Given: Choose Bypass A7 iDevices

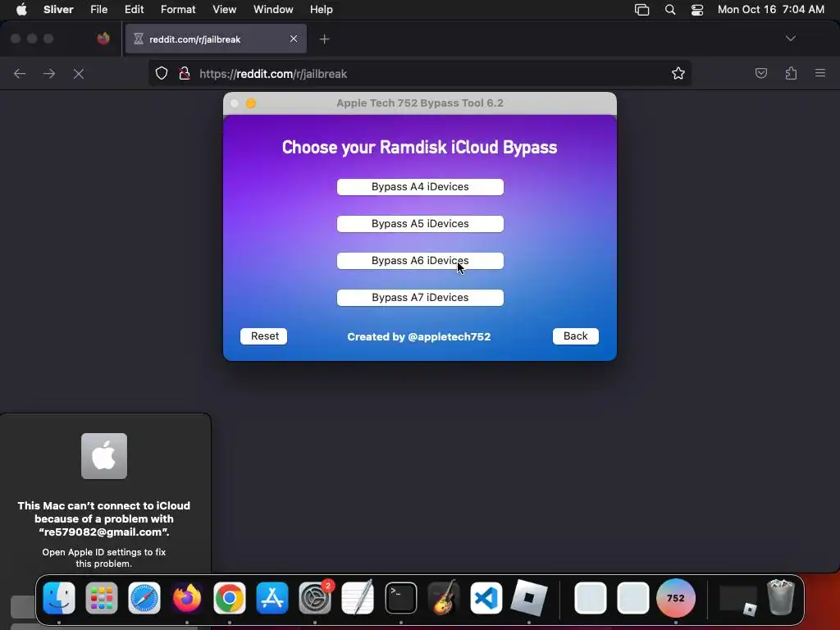Looking at the screenshot, I should coord(420,298).
